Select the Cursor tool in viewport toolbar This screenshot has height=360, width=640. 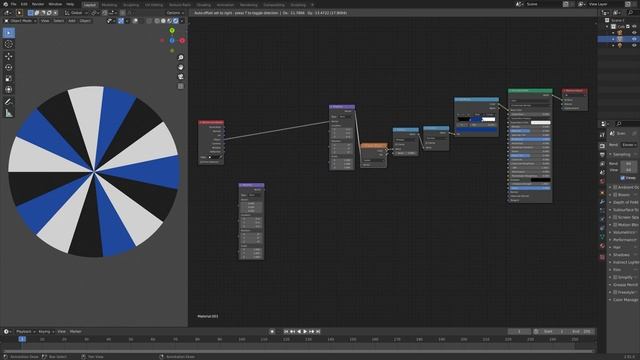click(x=9, y=44)
